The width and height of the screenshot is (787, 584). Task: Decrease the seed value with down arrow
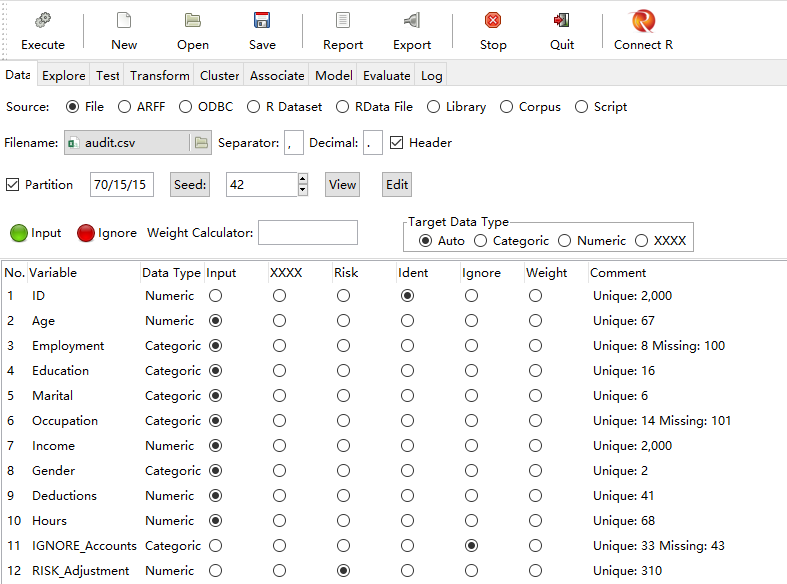pos(303,190)
